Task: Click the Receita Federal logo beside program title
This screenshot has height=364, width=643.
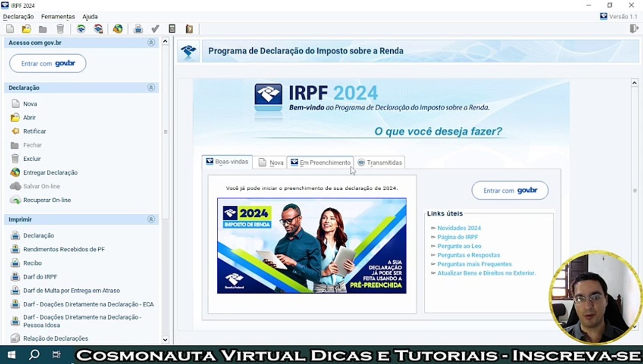Action: 189,51
